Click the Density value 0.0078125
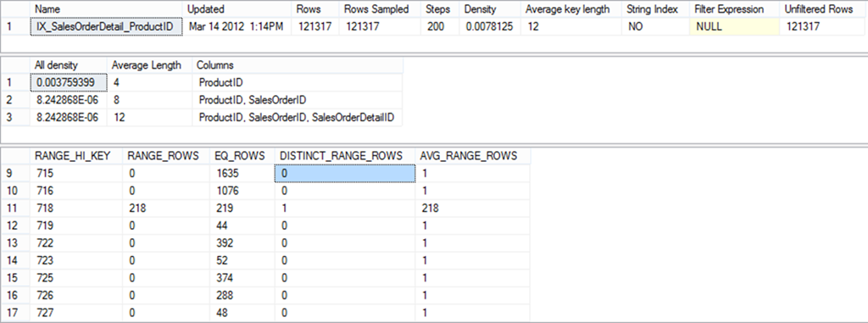This screenshot has width=868, height=323. pyautogui.click(x=490, y=26)
